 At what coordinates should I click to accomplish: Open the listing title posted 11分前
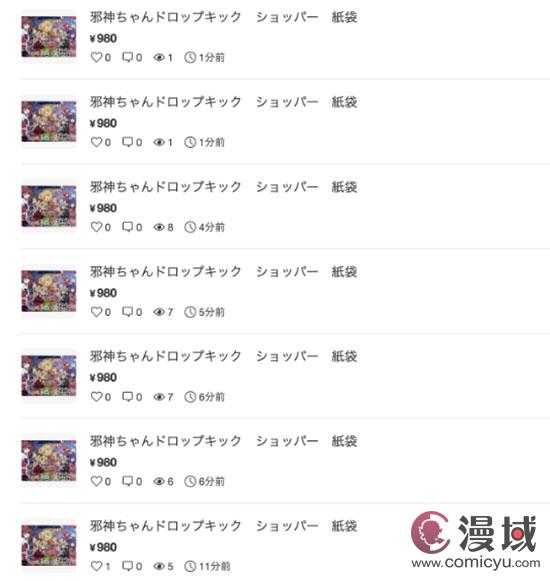tap(223, 526)
